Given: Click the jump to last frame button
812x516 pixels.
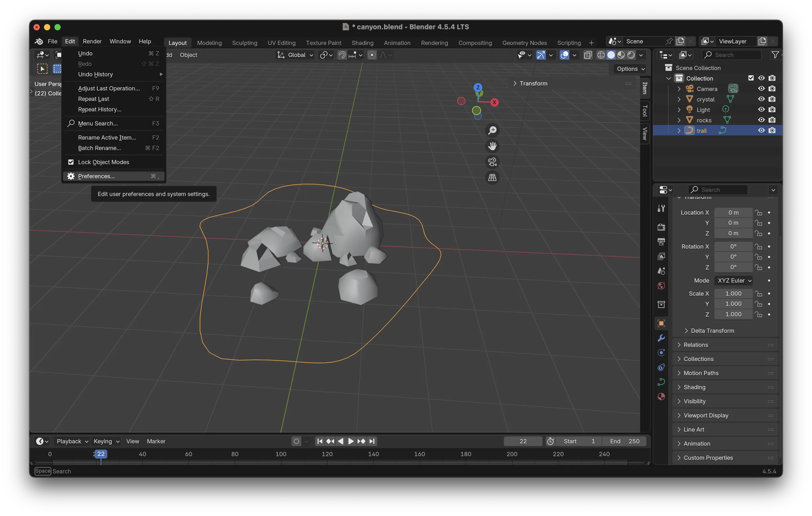Looking at the screenshot, I should point(372,441).
